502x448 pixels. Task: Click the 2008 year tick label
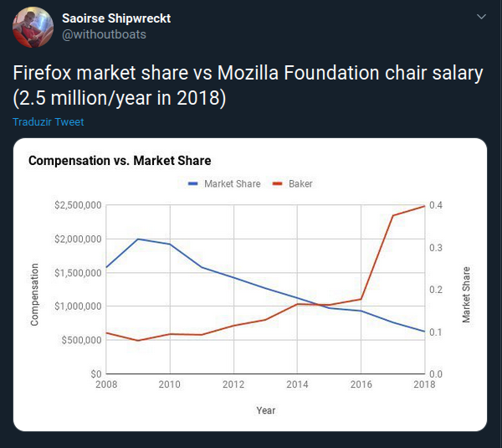click(106, 384)
